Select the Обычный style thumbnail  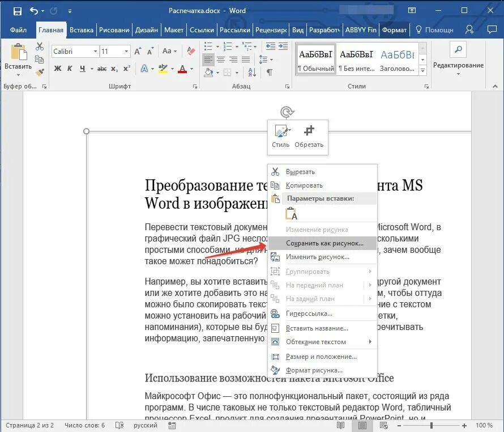(x=315, y=62)
